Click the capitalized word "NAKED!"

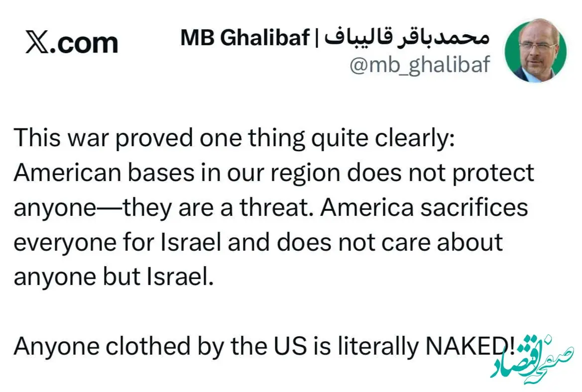coord(469,347)
